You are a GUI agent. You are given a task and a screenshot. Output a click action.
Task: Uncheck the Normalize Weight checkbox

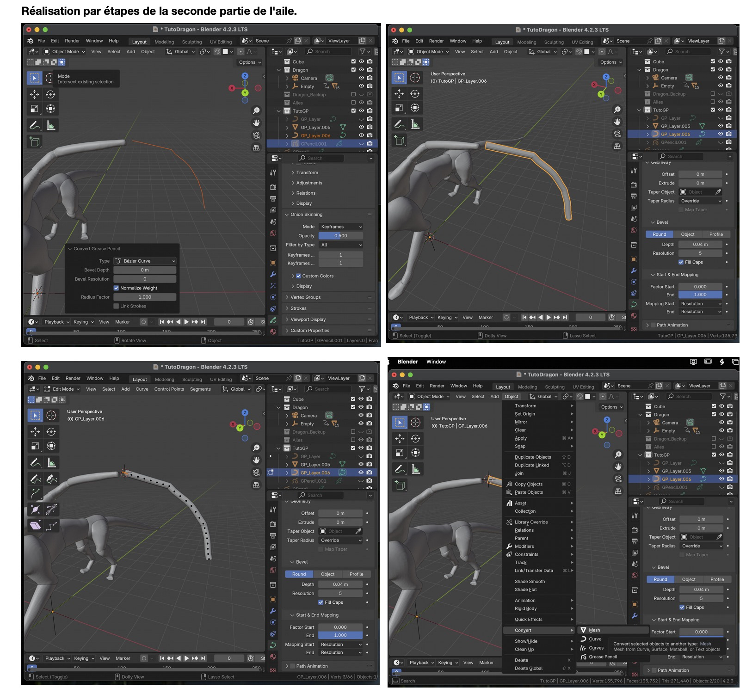point(116,288)
